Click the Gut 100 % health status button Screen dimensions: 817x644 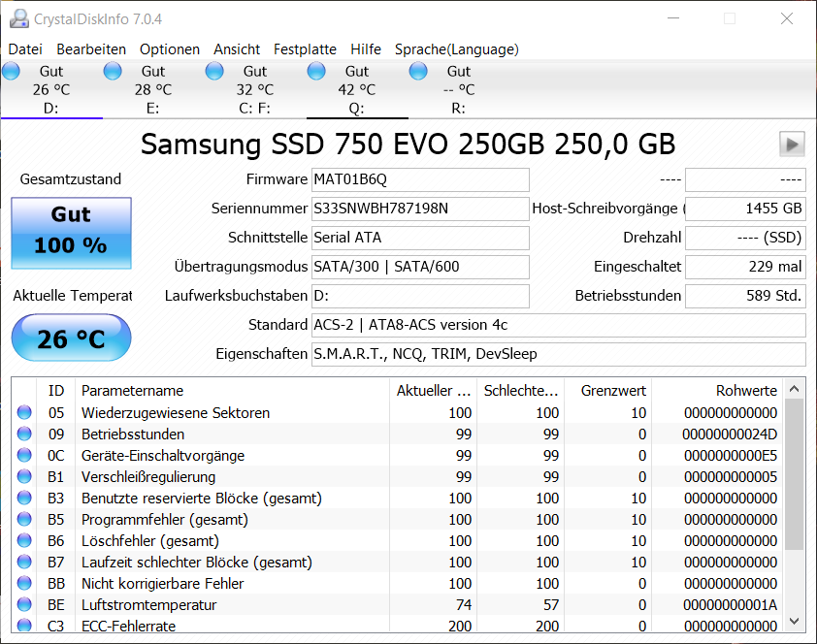[72, 233]
